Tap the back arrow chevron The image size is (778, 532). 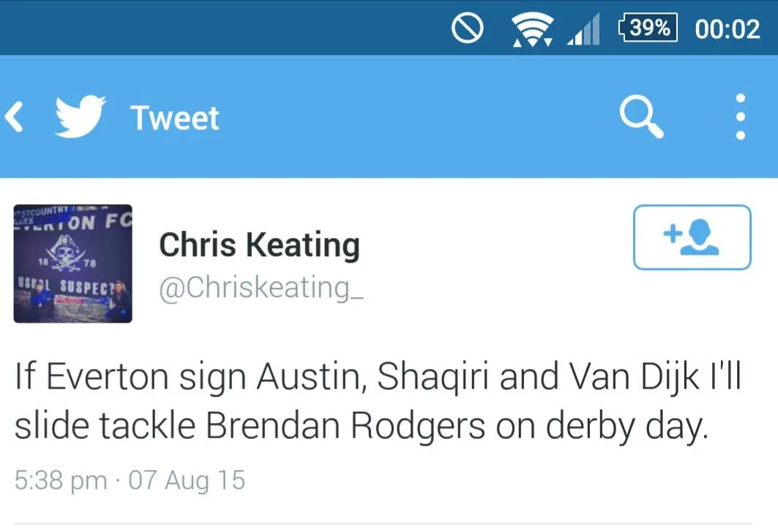[x=15, y=118]
